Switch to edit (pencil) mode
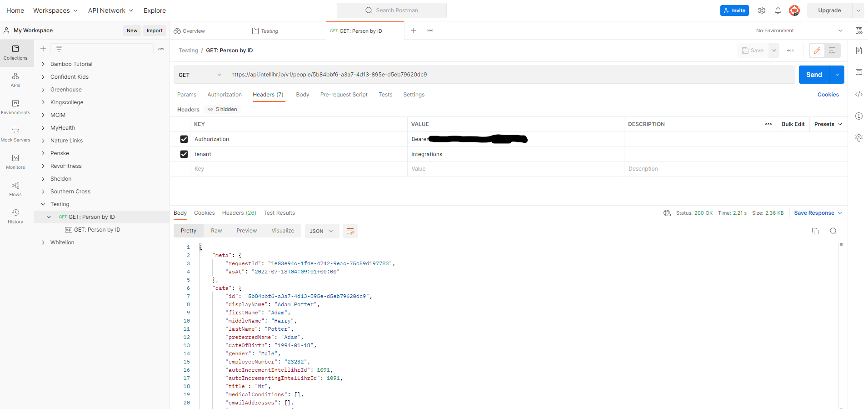This screenshot has width=868, height=409. click(x=817, y=50)
